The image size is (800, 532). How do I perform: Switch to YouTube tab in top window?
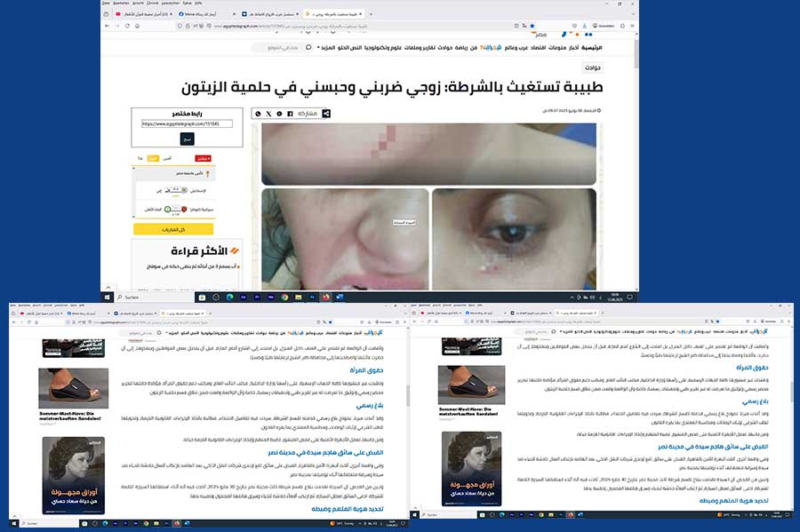coord(143,14)
